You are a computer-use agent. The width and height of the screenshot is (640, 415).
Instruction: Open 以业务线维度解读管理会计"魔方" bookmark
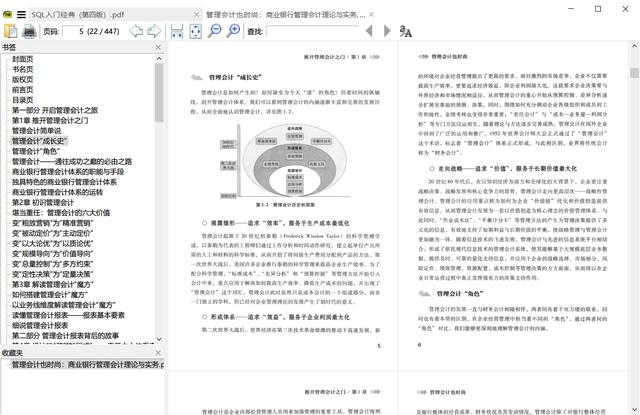pos(64,305)
